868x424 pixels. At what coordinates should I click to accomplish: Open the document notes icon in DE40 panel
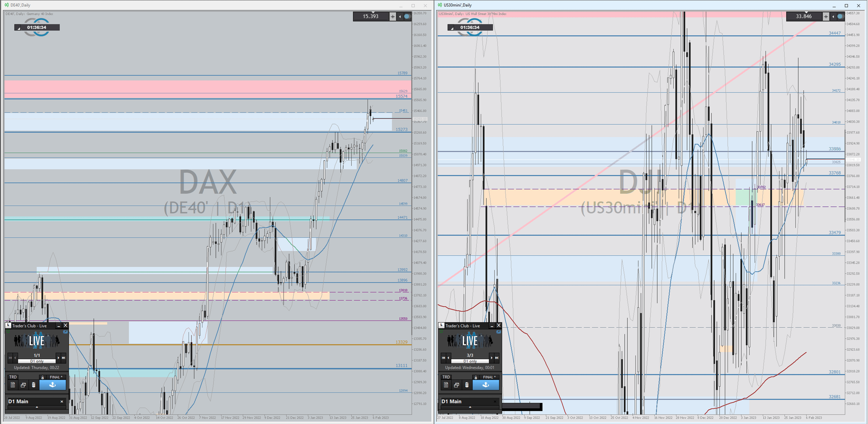point(13,384)
